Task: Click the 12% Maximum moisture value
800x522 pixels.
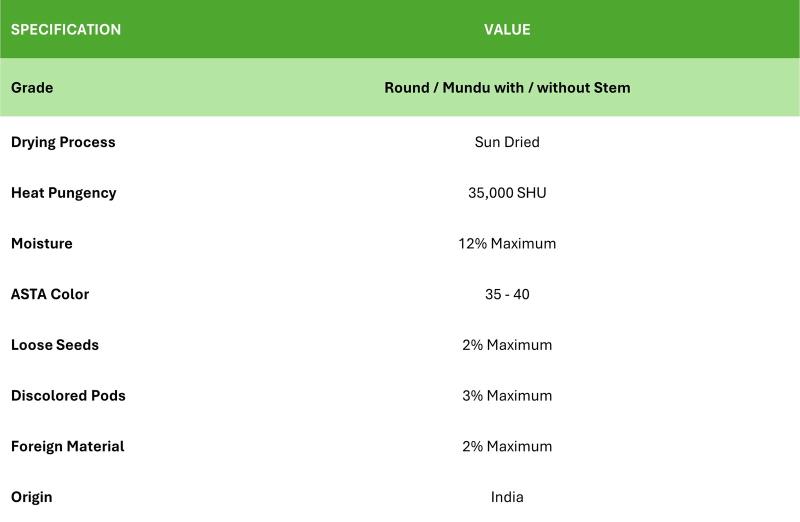Action: (507, 243)
